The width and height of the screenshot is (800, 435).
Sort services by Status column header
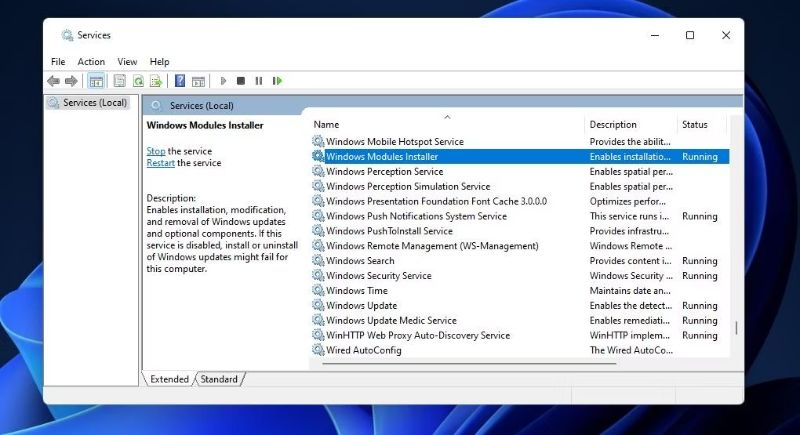pos(694,125)
